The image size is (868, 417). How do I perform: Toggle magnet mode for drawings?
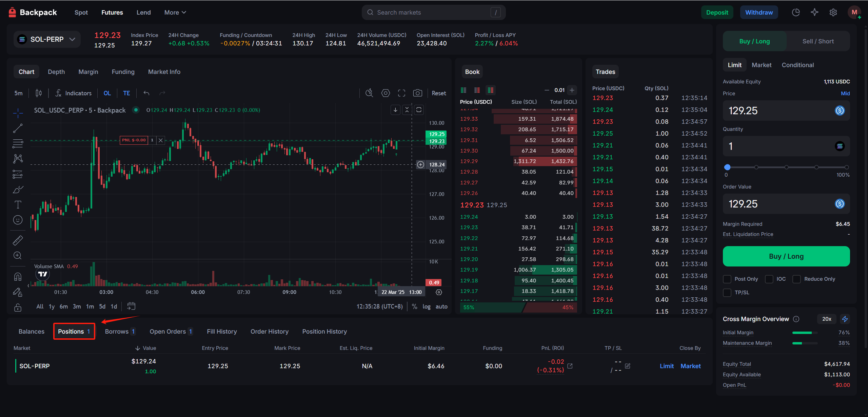[x=18, y=277]
